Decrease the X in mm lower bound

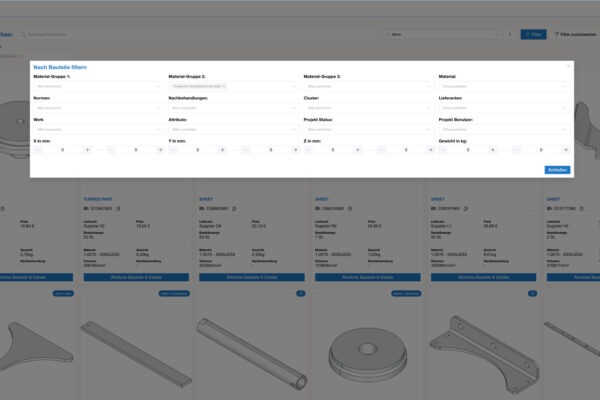[x=38, y=150]
